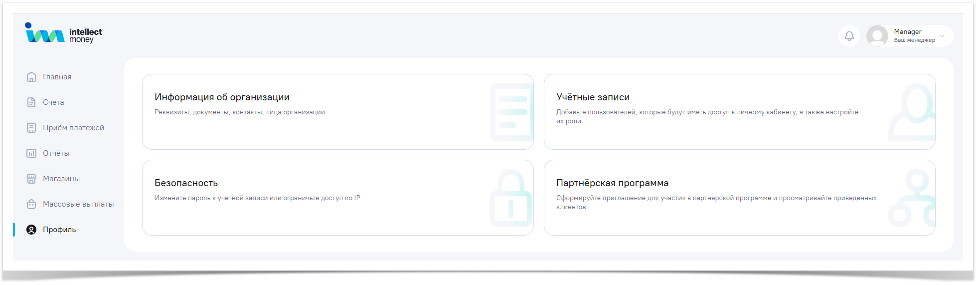The image size is (980, 285).
Task: Click the storefront icon beside Магазины
Action: pyautogui.click(x=31, y=179)
